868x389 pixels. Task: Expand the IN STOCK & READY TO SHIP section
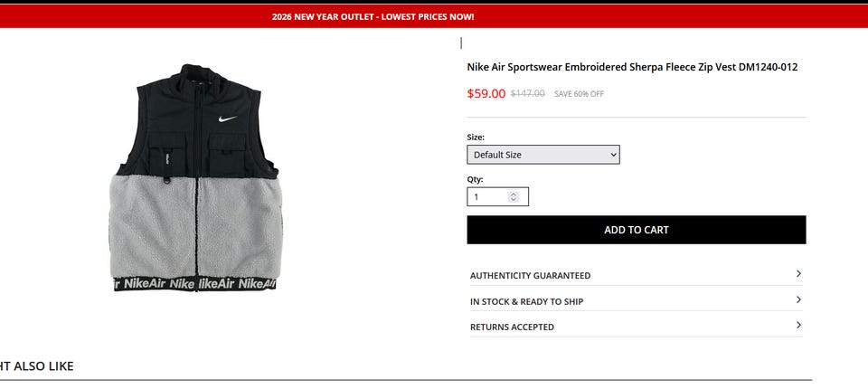(x=636, y=301)
